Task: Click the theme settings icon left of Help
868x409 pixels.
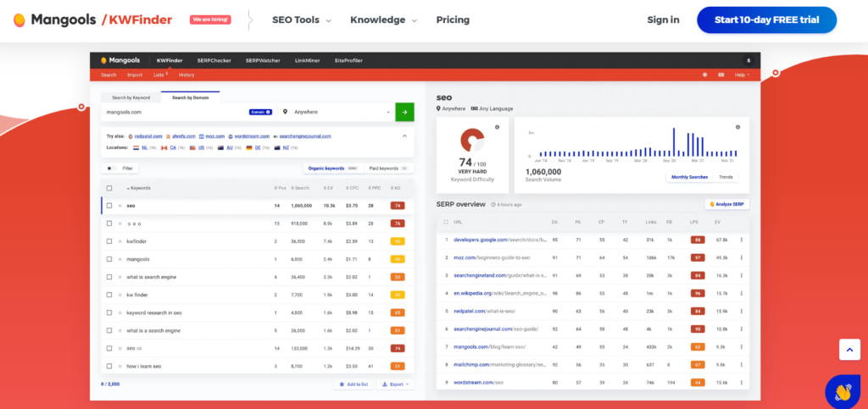Action: (704, 75)
